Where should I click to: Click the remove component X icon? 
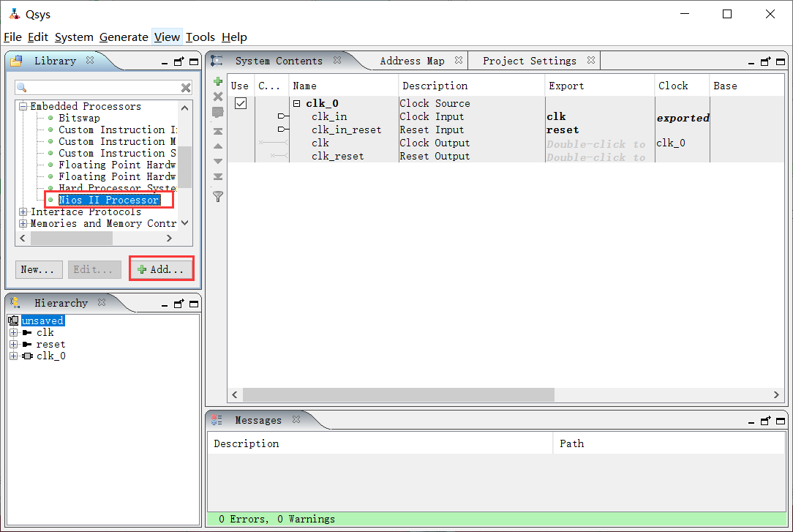point(217,97)
